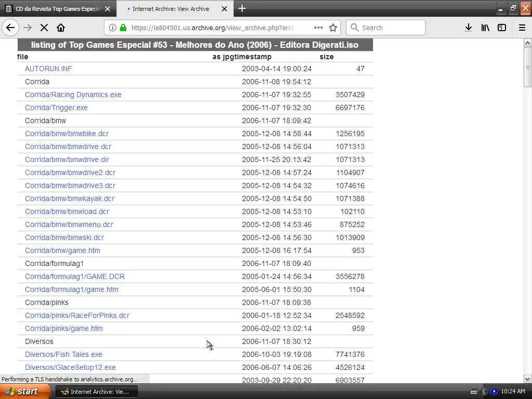
Task: Close the CD da Revista Top Games tab
Action: coord(108,9)
